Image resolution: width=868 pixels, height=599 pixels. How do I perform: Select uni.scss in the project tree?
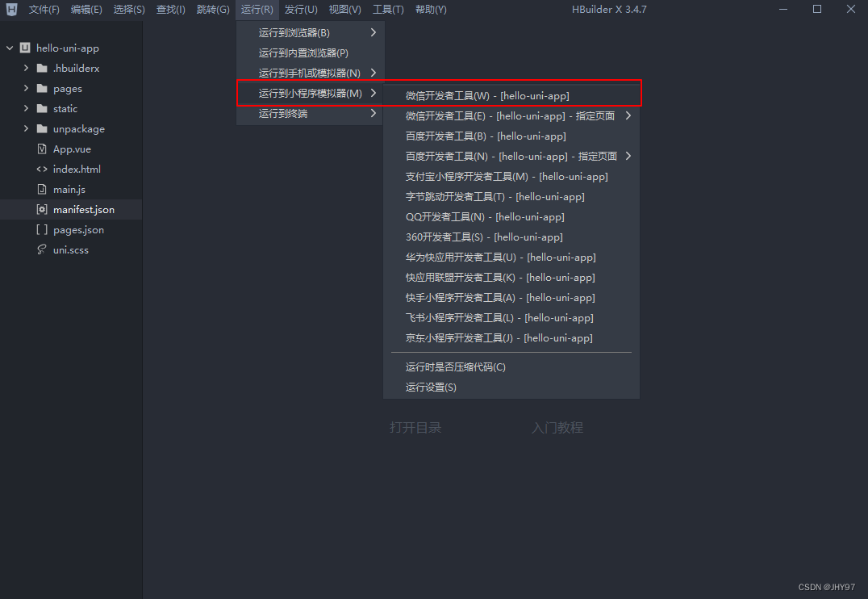click(71, 250)
